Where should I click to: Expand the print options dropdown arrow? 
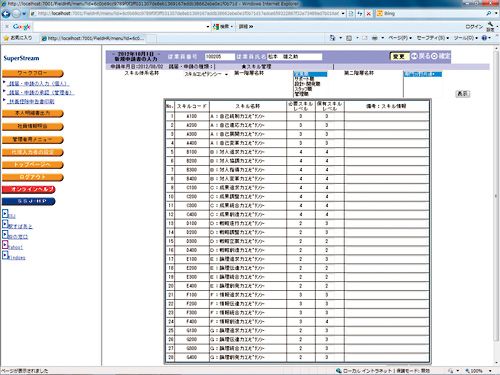pos(383,38)
